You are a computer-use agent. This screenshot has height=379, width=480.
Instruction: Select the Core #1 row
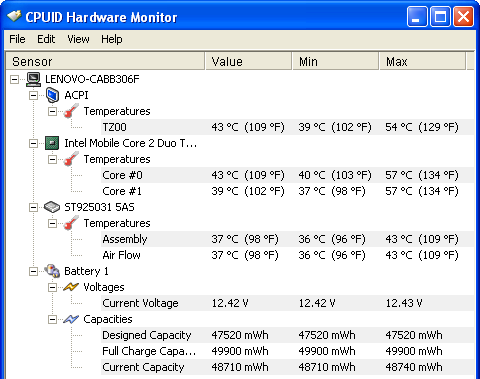coord(287,191)
